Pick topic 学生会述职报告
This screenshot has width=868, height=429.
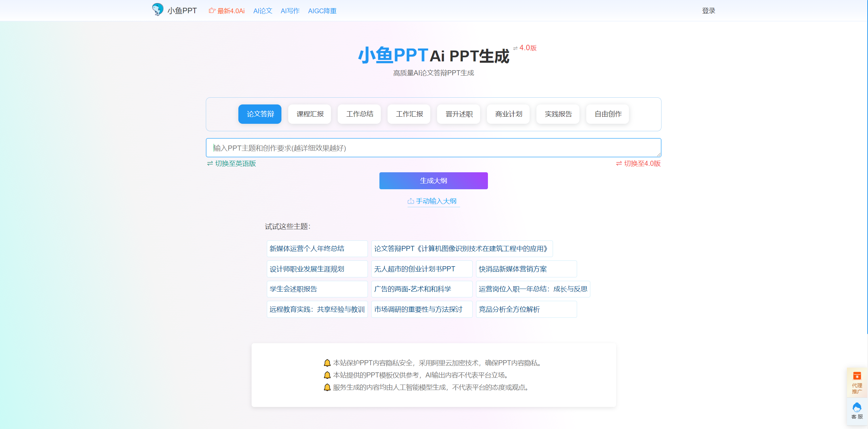point(317,289)
